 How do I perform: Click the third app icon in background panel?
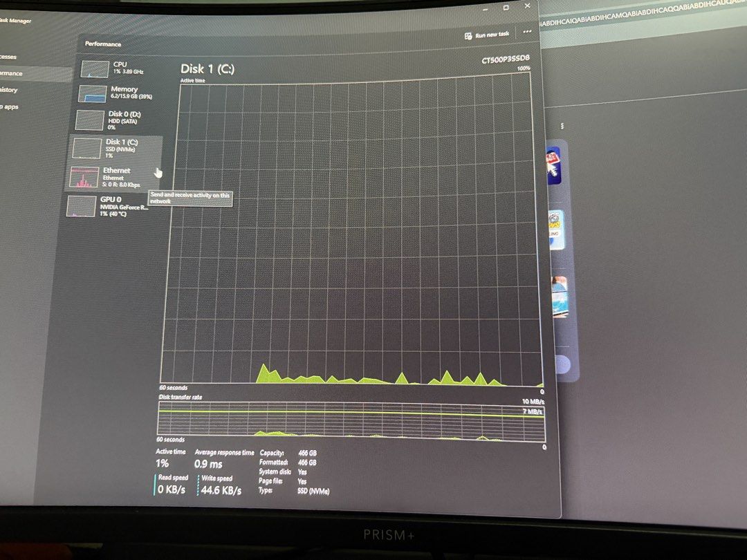560,296
